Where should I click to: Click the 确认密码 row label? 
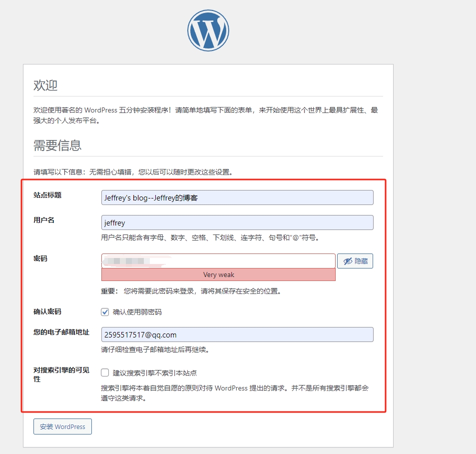pos(47,311)
